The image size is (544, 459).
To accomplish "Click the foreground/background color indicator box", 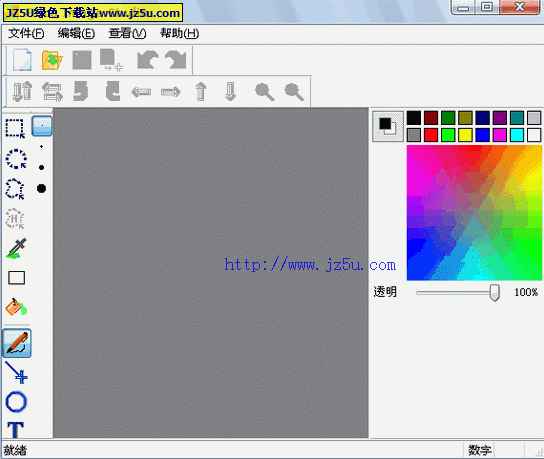I will point(388,126).
